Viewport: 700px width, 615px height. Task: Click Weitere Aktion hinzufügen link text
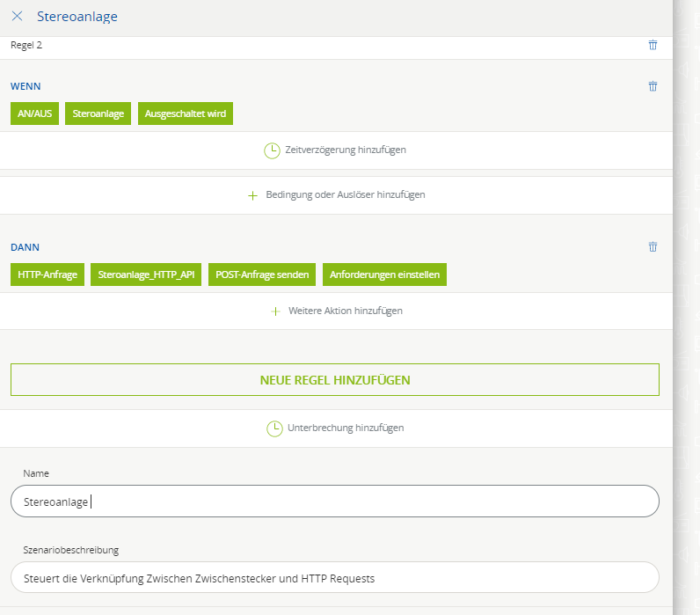click(x=346, y=311)
